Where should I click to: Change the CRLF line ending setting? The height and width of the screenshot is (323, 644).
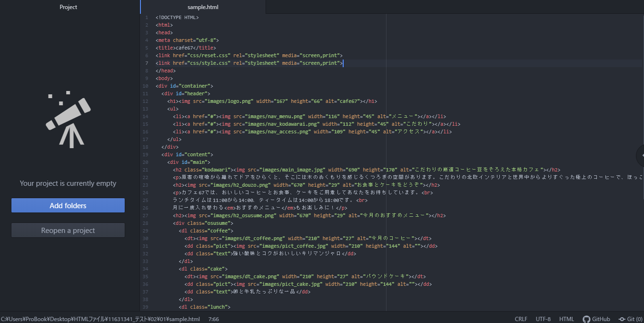(x=521, y=319)
